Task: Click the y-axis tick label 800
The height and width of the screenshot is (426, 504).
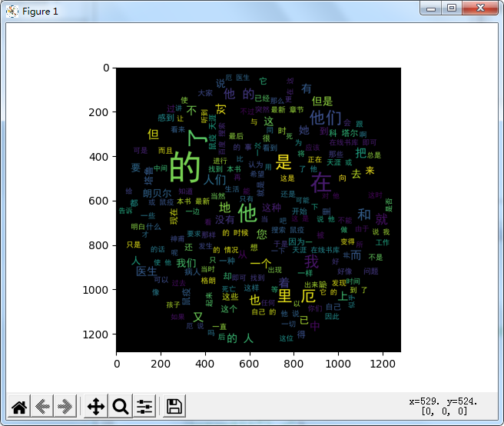Action: (x=98, y=246)
